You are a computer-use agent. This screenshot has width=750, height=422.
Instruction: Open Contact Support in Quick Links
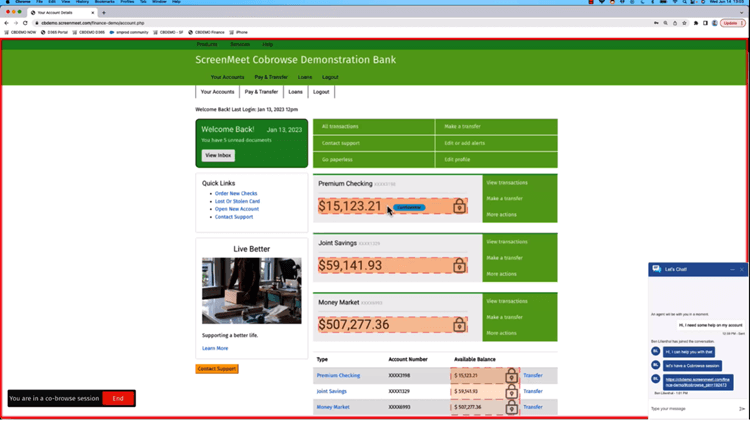234,217
